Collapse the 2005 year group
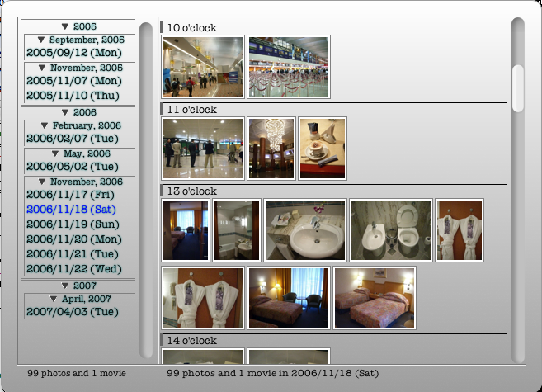 pos(65,26)
